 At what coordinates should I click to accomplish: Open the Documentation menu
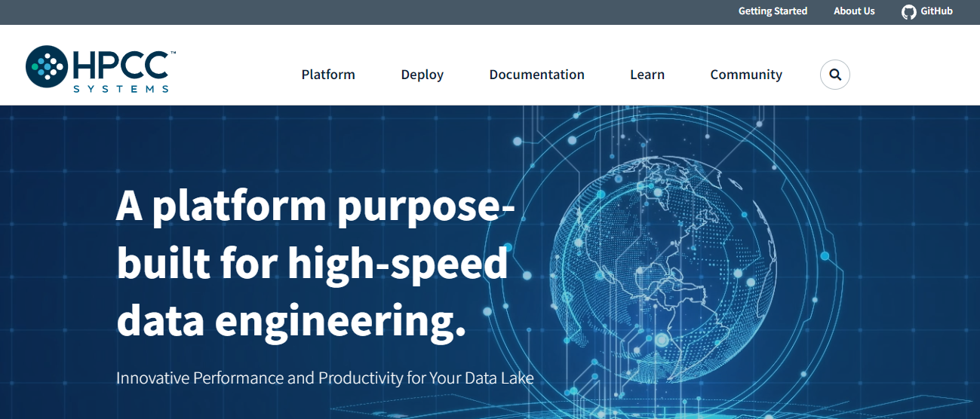pyautogui.click(x=536, y=75)
